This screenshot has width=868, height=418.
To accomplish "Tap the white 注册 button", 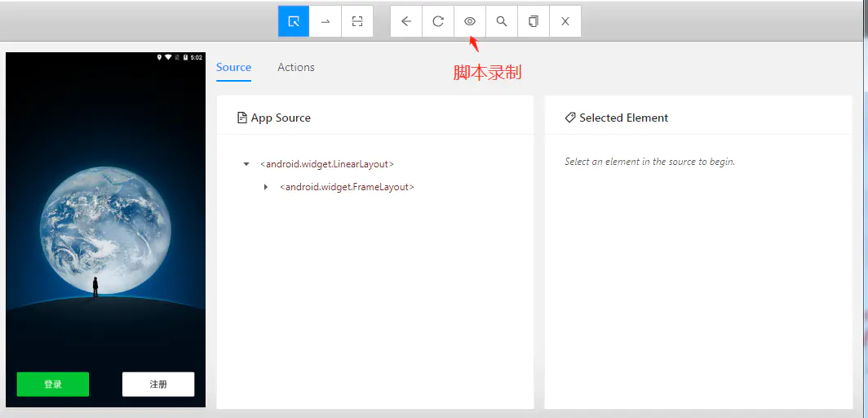I will (158, 385).
